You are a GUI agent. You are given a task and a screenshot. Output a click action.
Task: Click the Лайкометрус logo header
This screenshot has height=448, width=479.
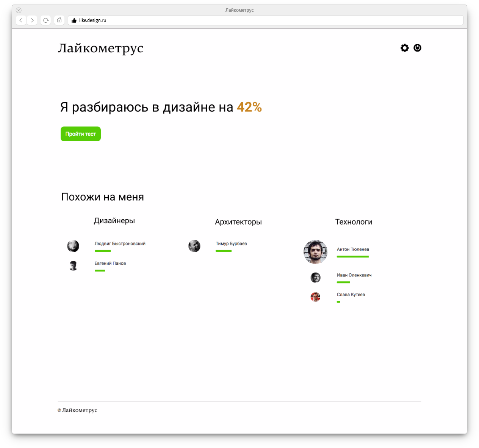100,48
